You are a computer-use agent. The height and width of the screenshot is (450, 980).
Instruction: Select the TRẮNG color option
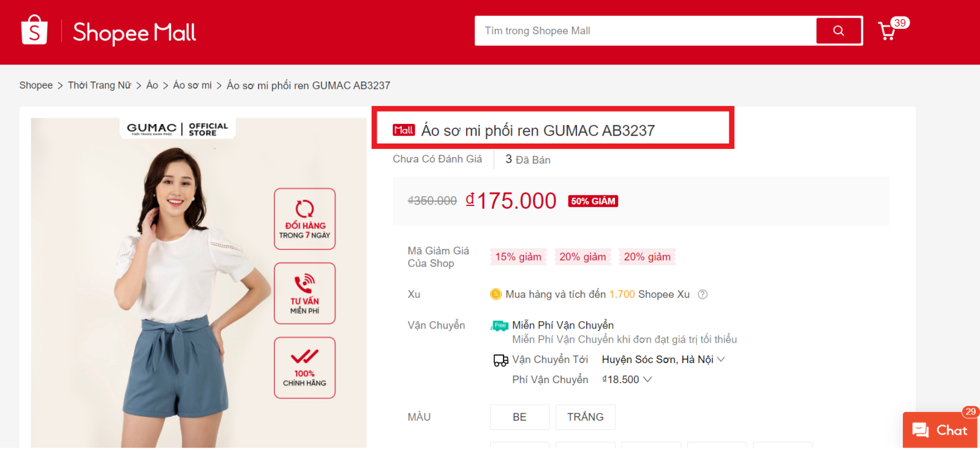coord(585,417)
